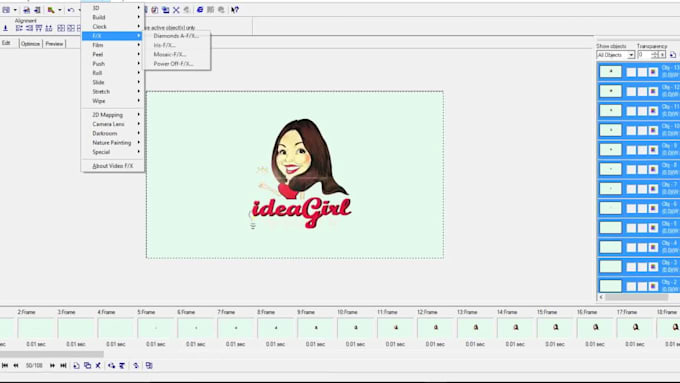The image size is (680, 383).
Task: Click the Tween icon in the frame toolbar
Action: coord(111,366)
